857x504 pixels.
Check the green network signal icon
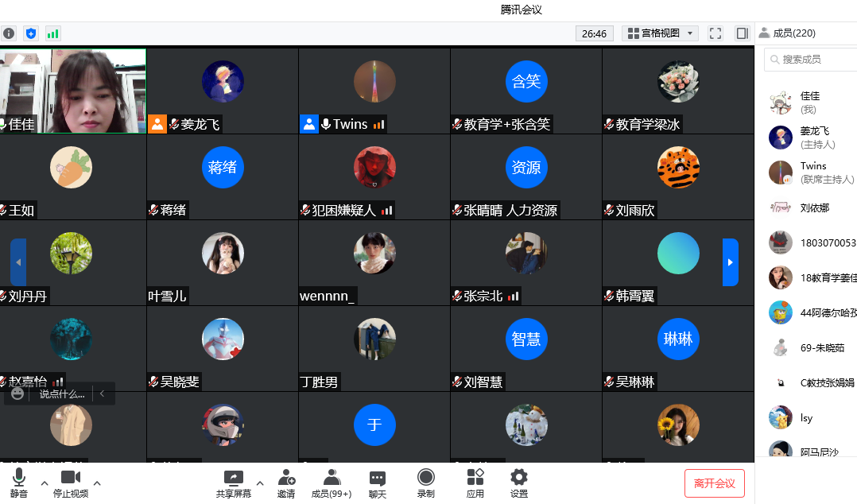[x=52, y=33]
